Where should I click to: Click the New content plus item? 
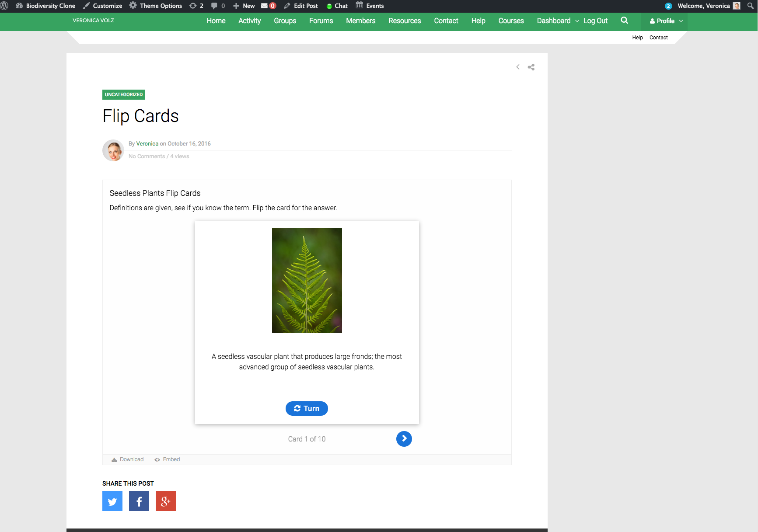[x=244, y=6]
